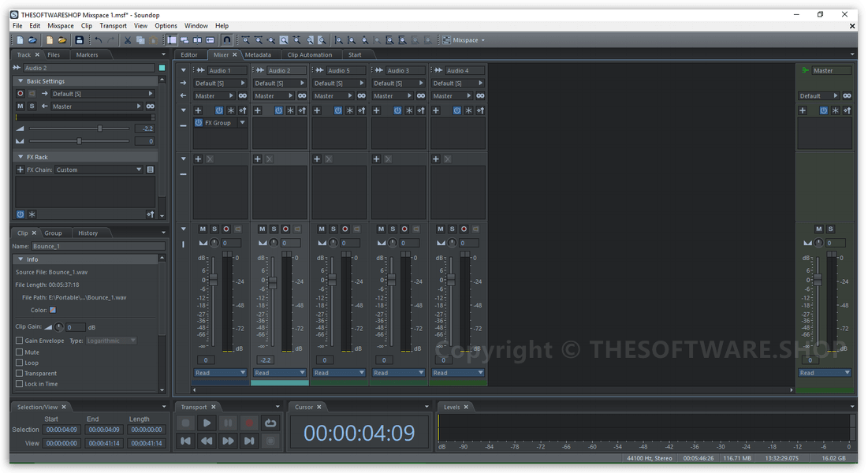
Task: Select the Save file icon in toolbar
Action: click(79, 39)
